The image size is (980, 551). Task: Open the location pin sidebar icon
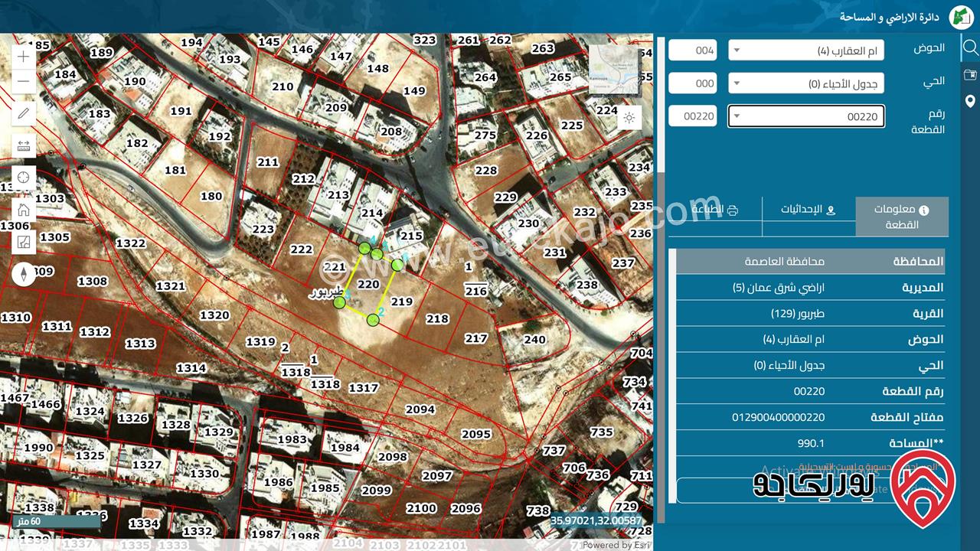[x=970, y=101]
